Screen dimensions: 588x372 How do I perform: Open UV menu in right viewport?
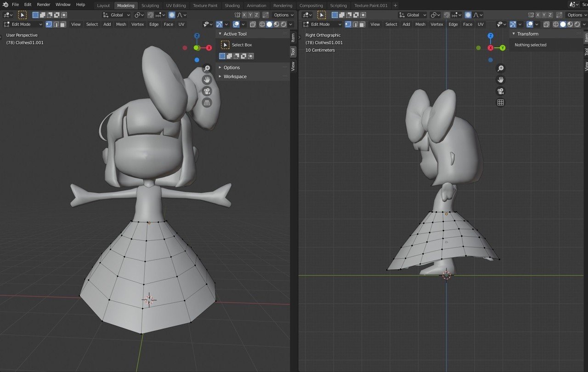click(481, 24)
